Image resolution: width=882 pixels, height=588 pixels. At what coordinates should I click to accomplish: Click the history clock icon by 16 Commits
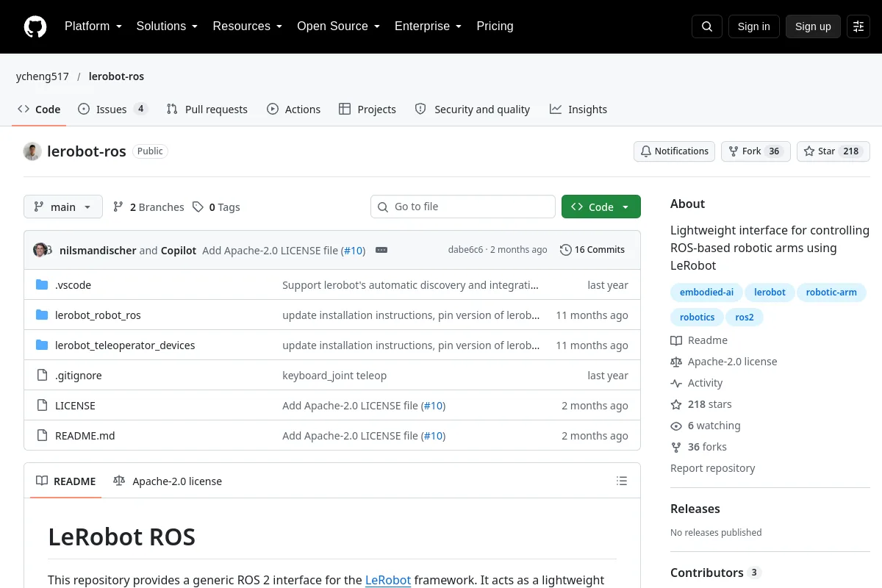point(565,250)
